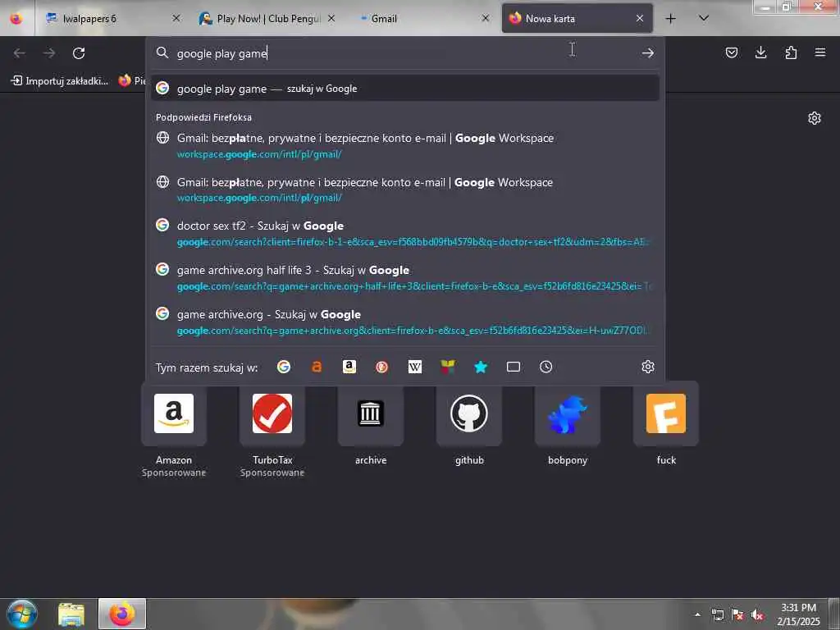This screenshot has width=840, height=630.
Task: Open the Downloads panel
Action: tap(760, 52)
